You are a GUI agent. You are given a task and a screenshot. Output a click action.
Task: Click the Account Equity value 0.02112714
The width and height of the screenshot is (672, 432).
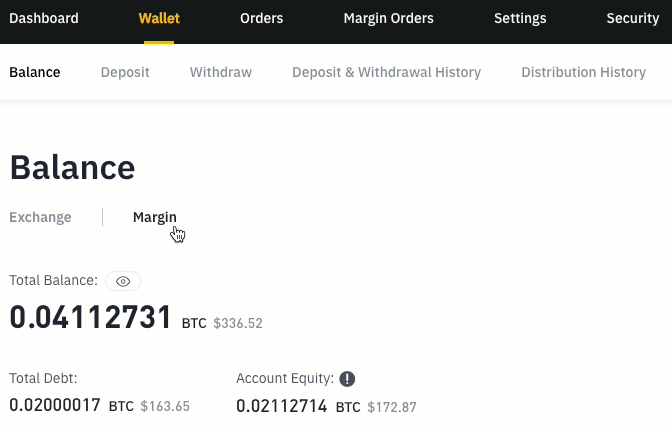click(x=282, y=406)
